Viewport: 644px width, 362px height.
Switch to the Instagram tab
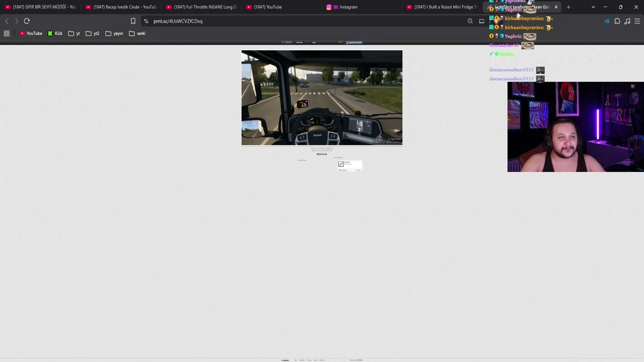click(x=362, y=7)
